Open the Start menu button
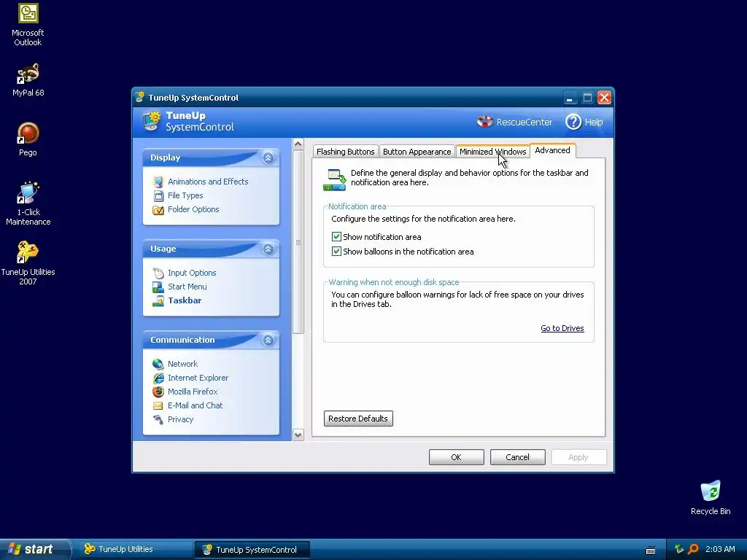Screen dimensions: 747x560 click(x=35, y=549)
